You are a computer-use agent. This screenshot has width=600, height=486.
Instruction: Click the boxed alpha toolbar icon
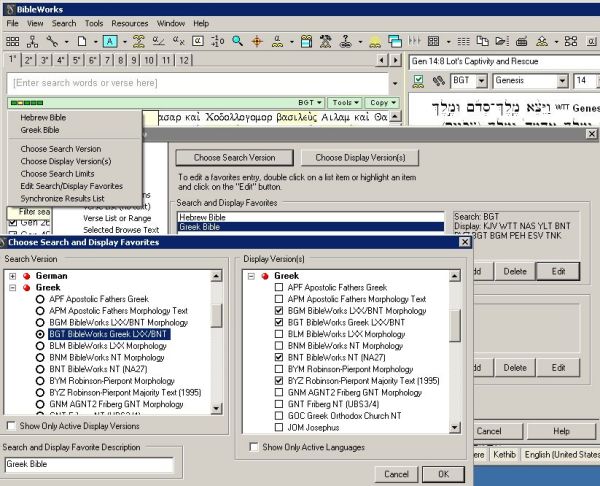[x=198, y=41]
